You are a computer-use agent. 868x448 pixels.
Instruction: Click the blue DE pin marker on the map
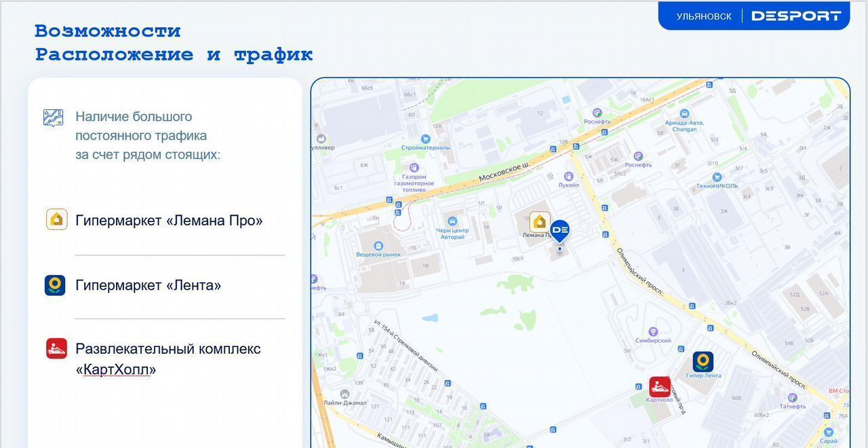[559, 231]
